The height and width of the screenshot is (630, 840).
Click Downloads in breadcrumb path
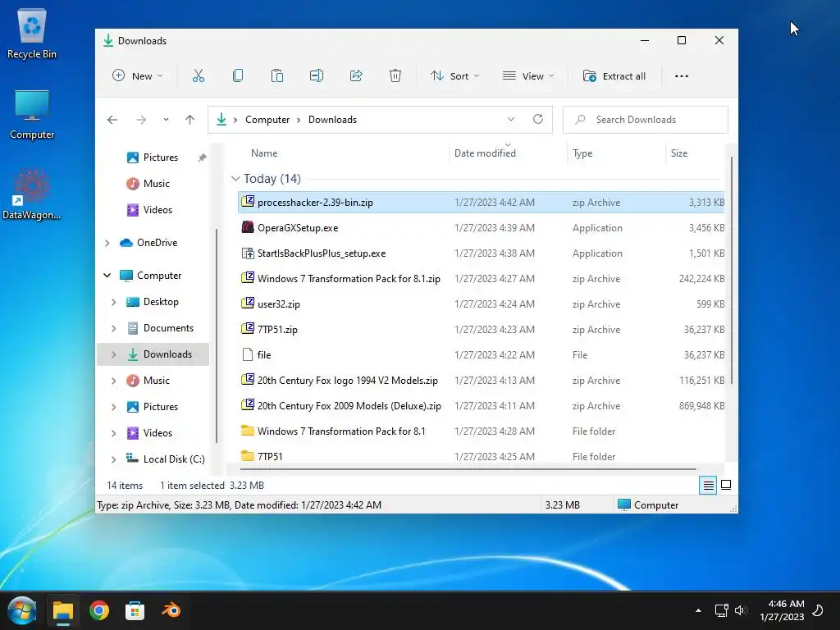pyautogui.click(x=332, y=120)
